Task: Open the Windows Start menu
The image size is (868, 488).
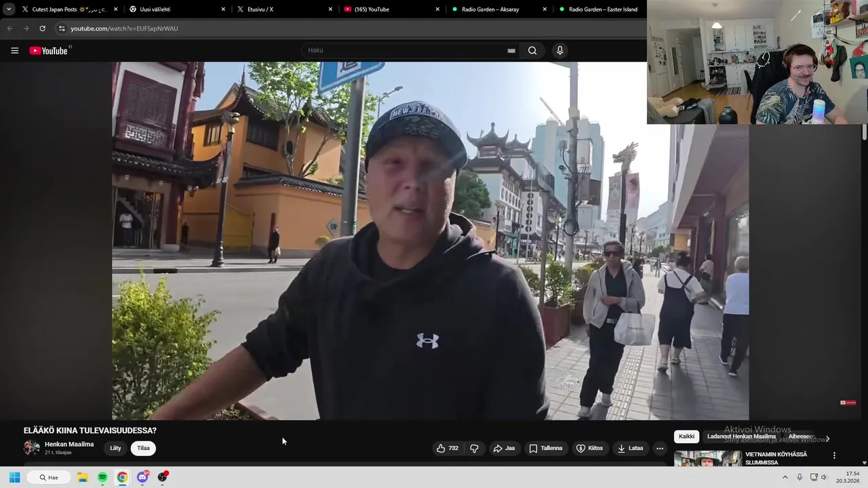Action: pos(14,477)
